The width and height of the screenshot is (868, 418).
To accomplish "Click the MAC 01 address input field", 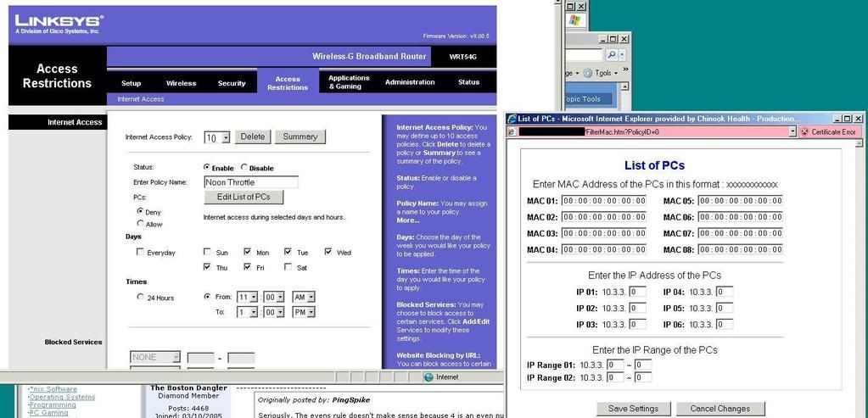I will click(603, 201).
